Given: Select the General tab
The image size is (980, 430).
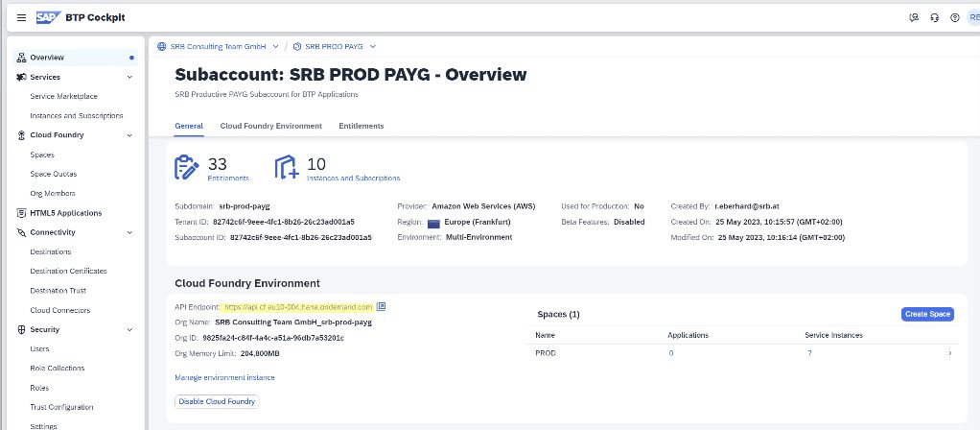Looking at the screenshot, I should [189, 126].
